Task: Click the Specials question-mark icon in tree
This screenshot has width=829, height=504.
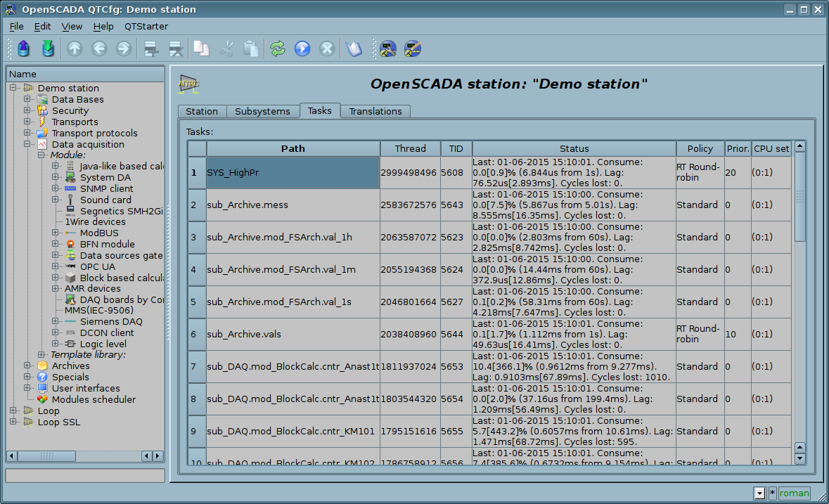Action: tap(42, 377)
